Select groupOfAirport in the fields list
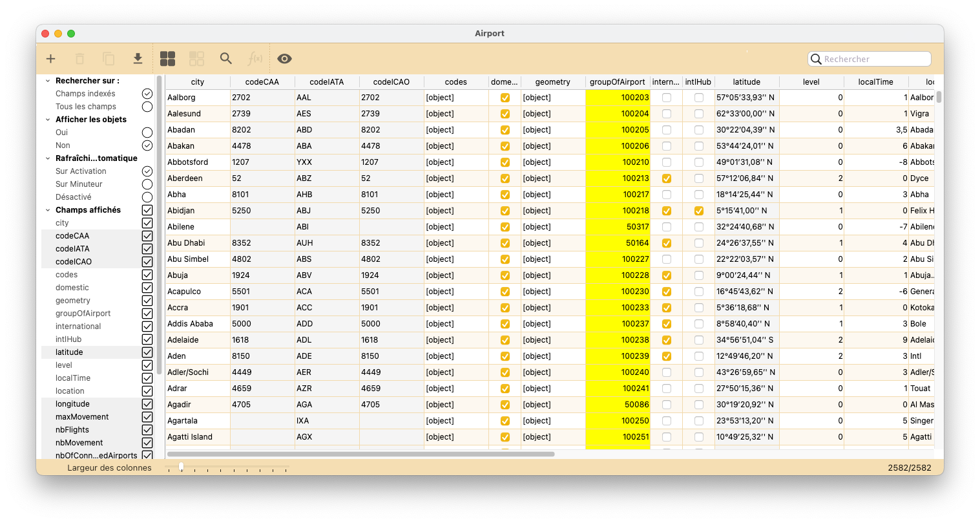Image resolution: width=980 pixels, height=523 pixels. (83, 314)
